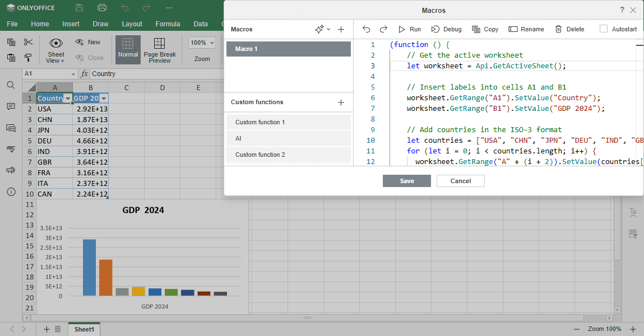This screenshot has height=336, width=644.
Task: Delete the selected macro
Action: (569, 29)
